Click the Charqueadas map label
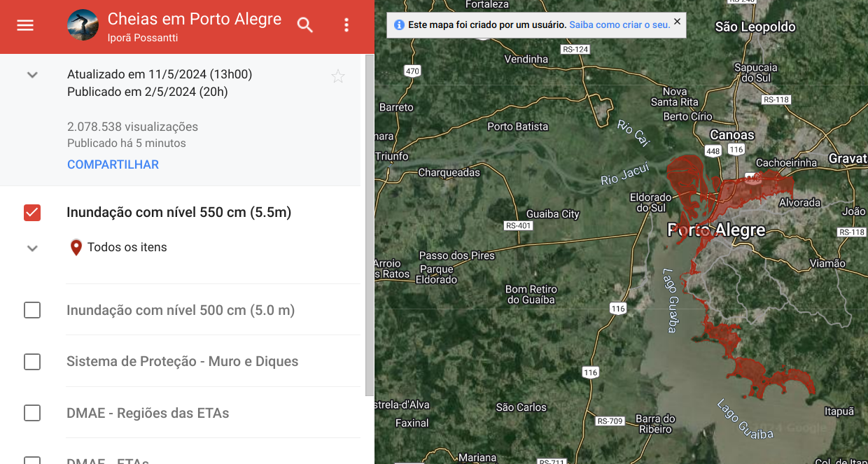 coord(449,172)
